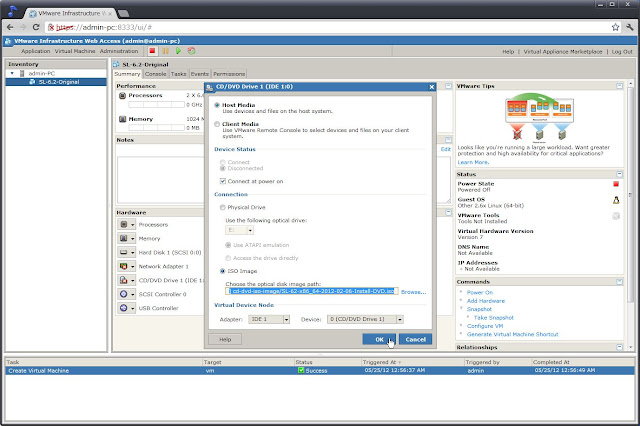Click the green Power On play icon
Screen dimensions: 640x426
click(178, 51)
